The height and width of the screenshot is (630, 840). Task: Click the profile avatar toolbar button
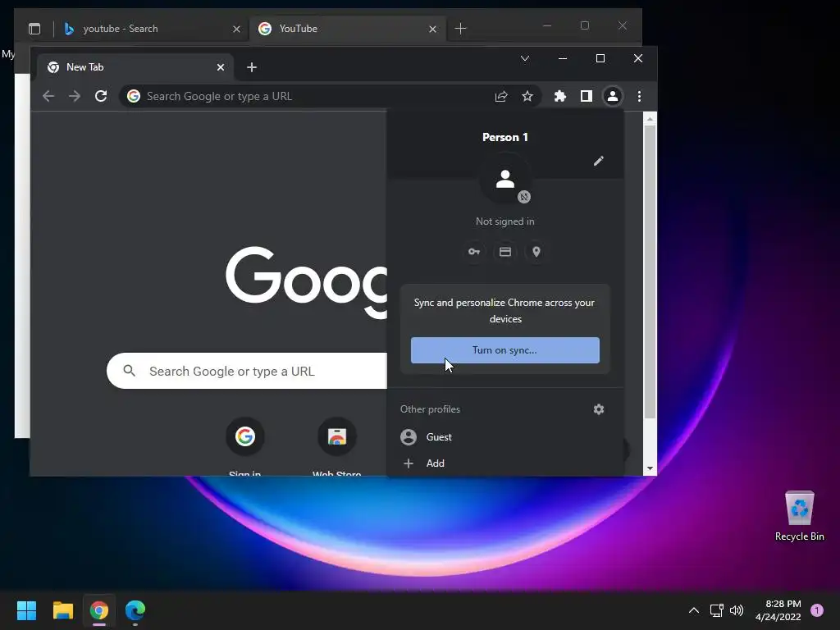(612, 97)
